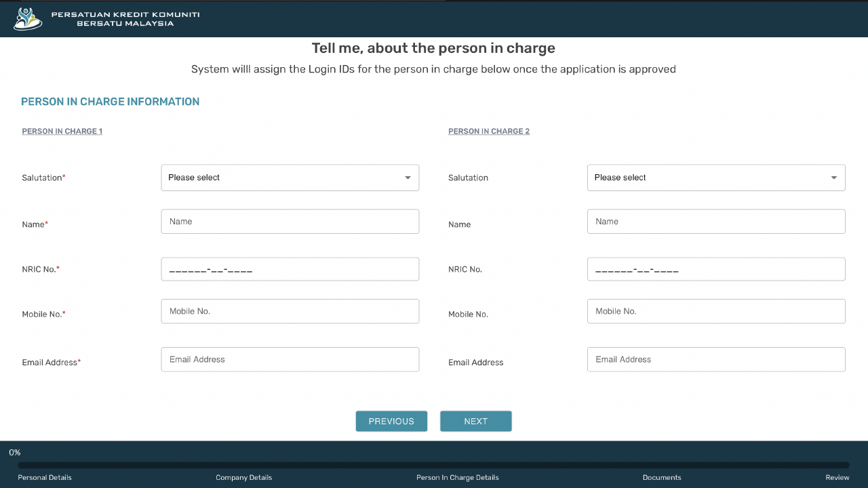Click the NRIC No. field for Person 1
The height and width of the screenshot is (488, 868).
tap(290, 269)
